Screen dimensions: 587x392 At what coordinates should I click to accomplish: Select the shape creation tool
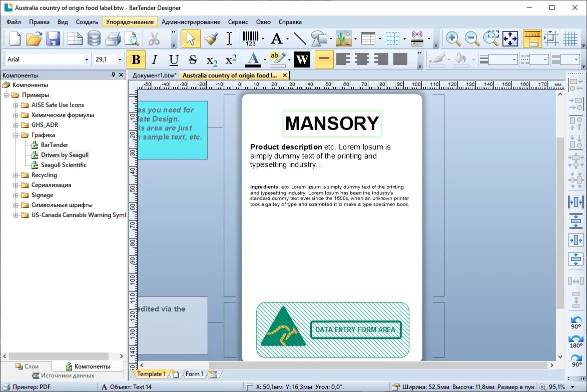click(x=319, y=38)
